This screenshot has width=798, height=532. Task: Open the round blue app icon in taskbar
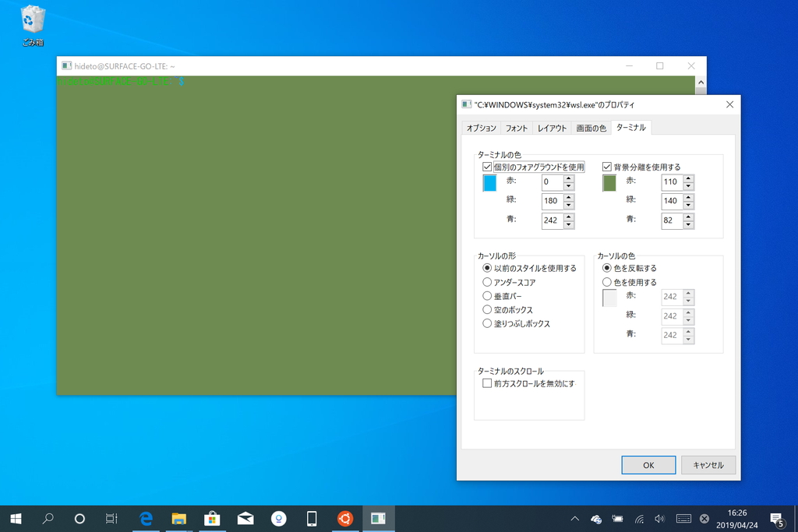point(278,518)
